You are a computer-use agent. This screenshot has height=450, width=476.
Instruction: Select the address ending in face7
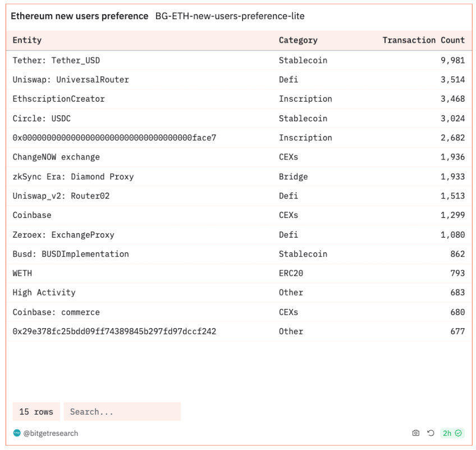[x=114, y=138]
